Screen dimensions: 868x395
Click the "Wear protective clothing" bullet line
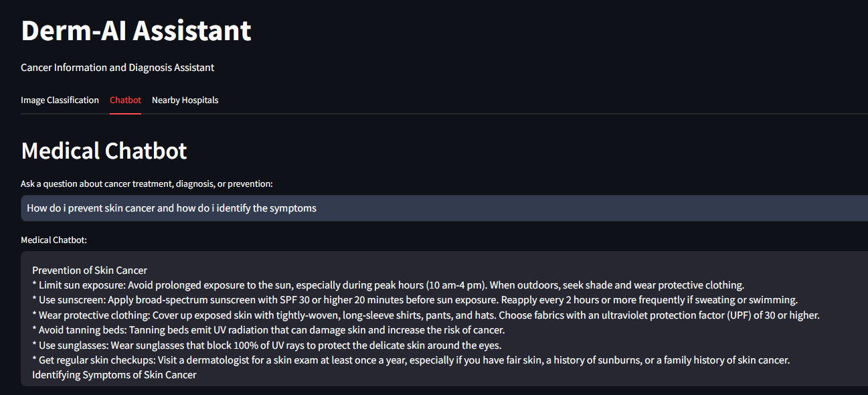tap(426, 315)
